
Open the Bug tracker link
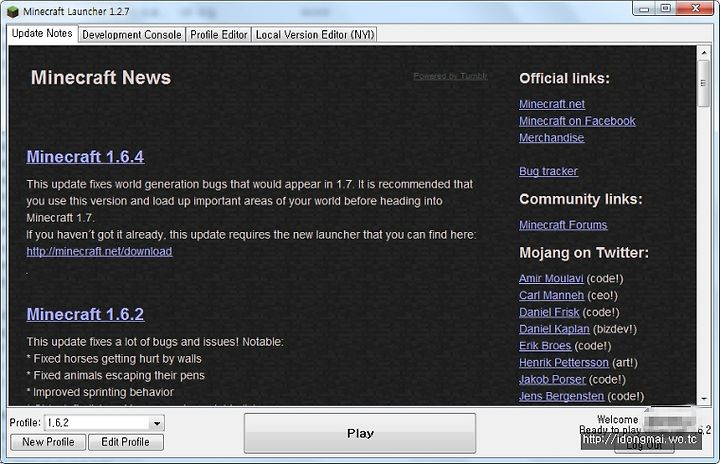(x=548, y=171)
